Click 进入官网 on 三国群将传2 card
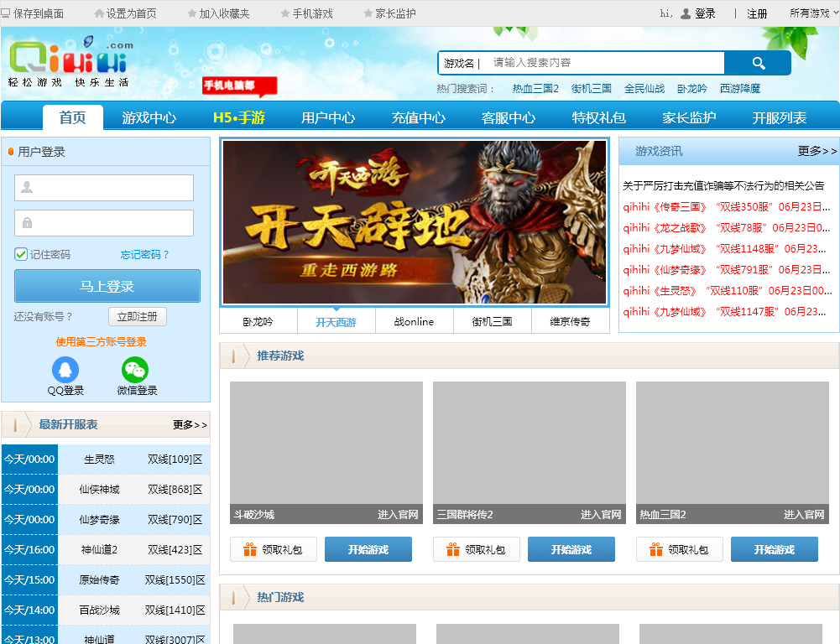This screenshot has height=644, width=840. click(x=601, y=515)
